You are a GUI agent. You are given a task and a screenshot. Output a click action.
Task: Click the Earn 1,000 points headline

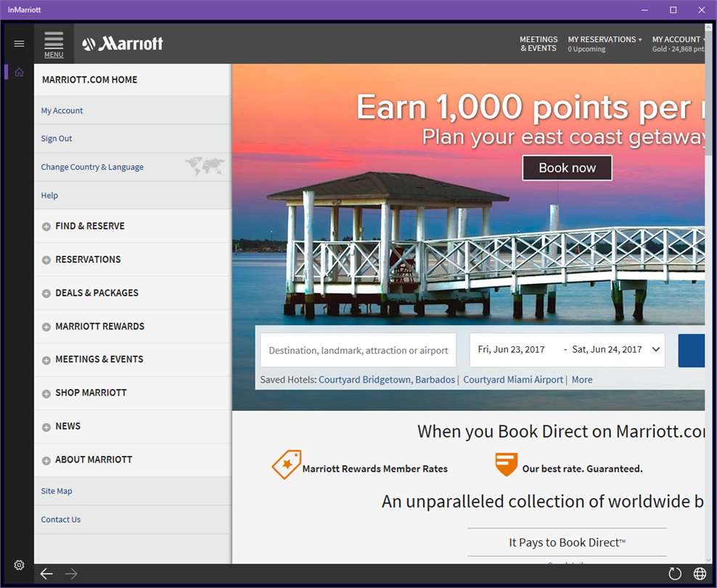tap(530, 107)
